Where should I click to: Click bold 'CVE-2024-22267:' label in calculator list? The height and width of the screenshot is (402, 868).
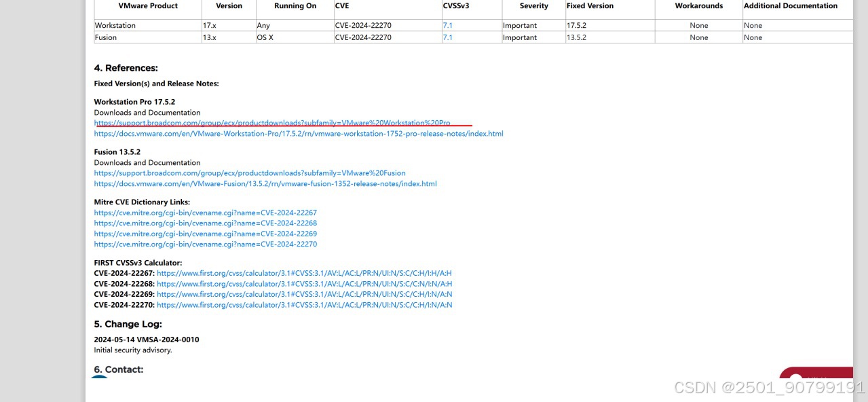(x=124, y=273)
